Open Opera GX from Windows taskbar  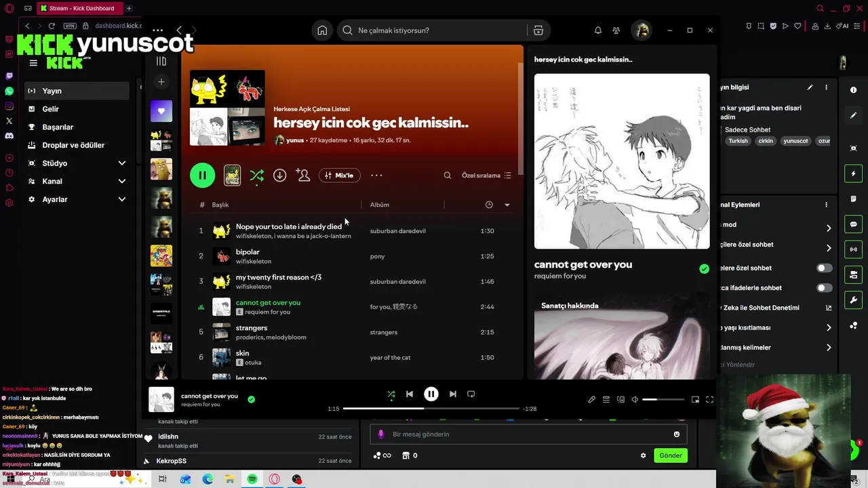pyautogui.click(x=275, y=479)
